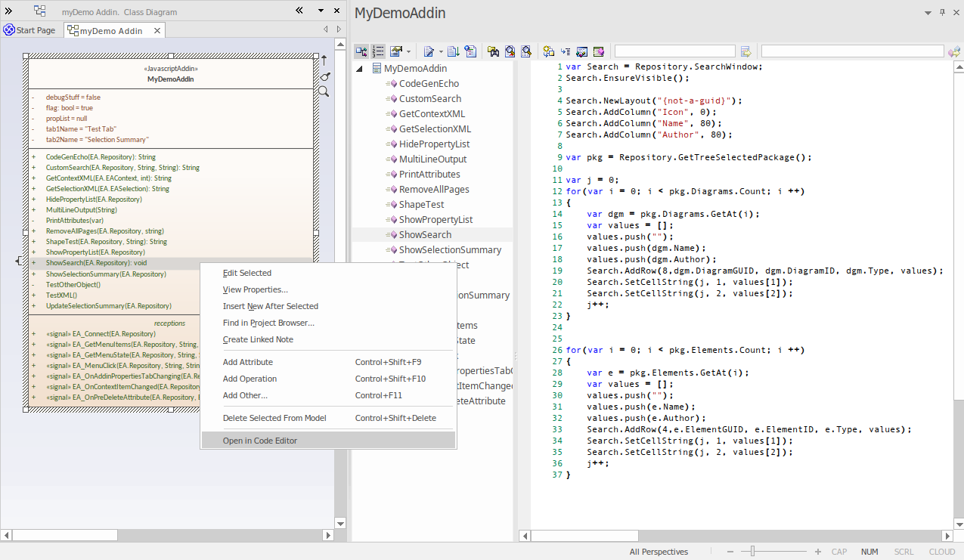Open the diagram panel dropdown menu arrow
The image size is (964, 560).
coord(321,11)
